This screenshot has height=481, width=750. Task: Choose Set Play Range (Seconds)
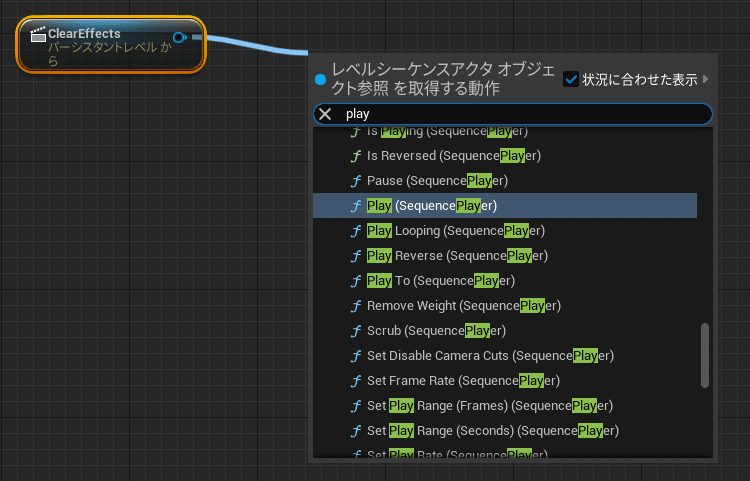coord(505,431)
